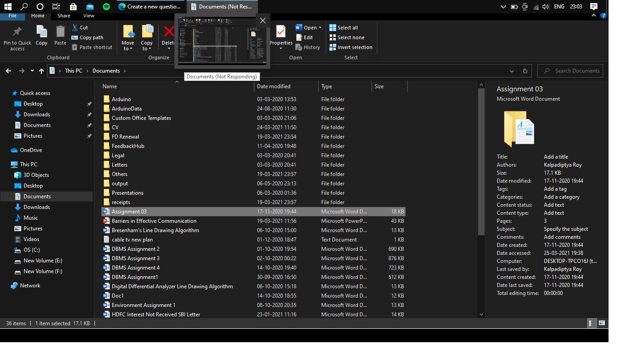Refresh the Documents folder

pyautogui.click(x=525, y=70)
